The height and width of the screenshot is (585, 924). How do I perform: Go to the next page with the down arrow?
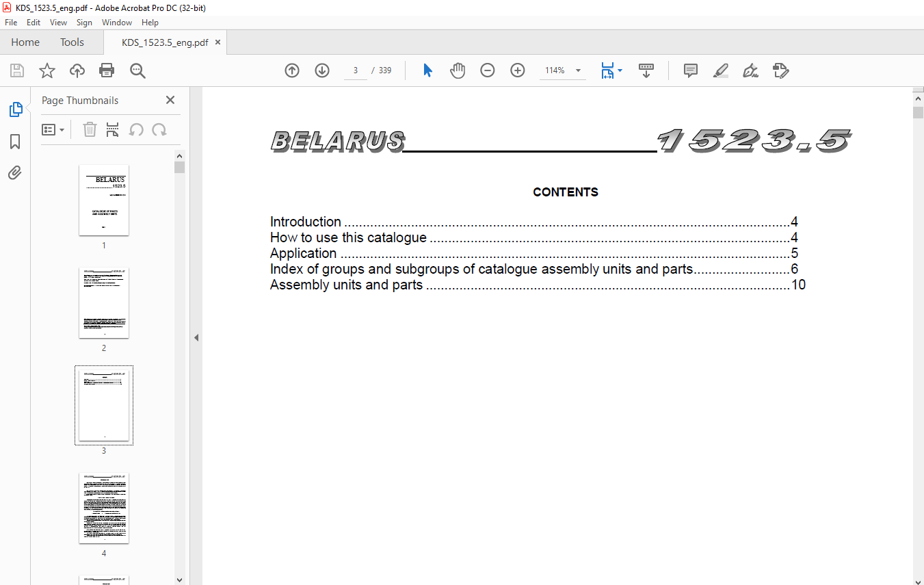(322, 70)
